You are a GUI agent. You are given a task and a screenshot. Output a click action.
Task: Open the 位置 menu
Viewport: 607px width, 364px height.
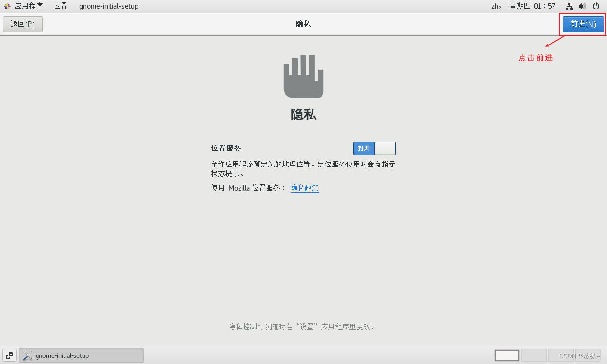(x=61, y=6)
